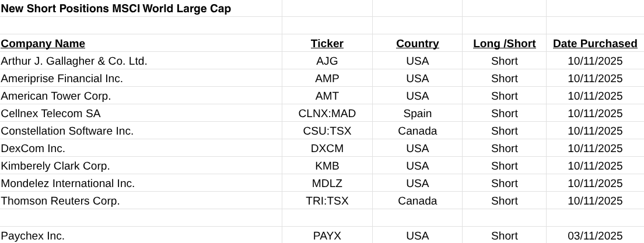The height and width of the screenshot is (243, 644).
Task: Select the Spain country cell
Action: [418, 114]
